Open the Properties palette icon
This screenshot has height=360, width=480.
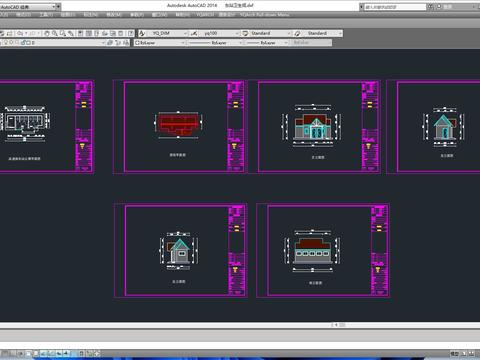point(81,33)
